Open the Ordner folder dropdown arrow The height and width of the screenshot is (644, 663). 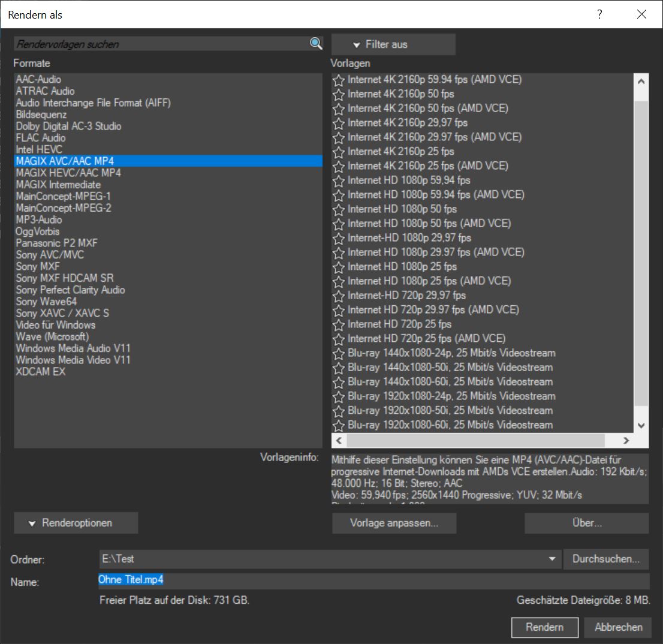tap(552, 559)
